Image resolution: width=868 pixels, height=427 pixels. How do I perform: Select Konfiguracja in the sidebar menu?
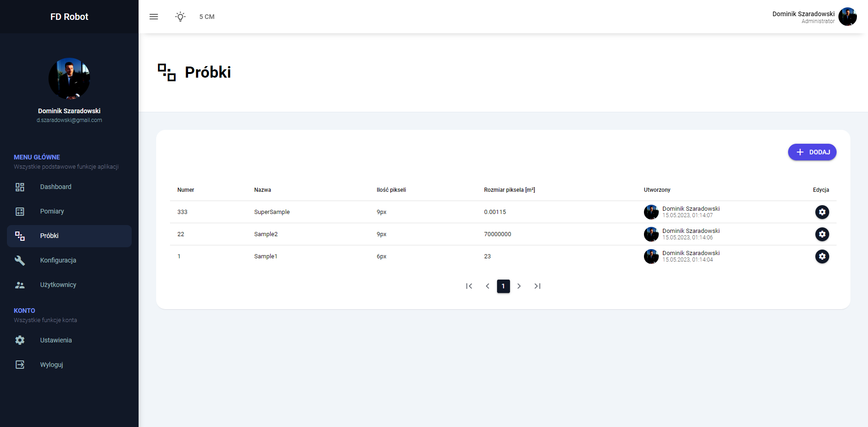58,260
